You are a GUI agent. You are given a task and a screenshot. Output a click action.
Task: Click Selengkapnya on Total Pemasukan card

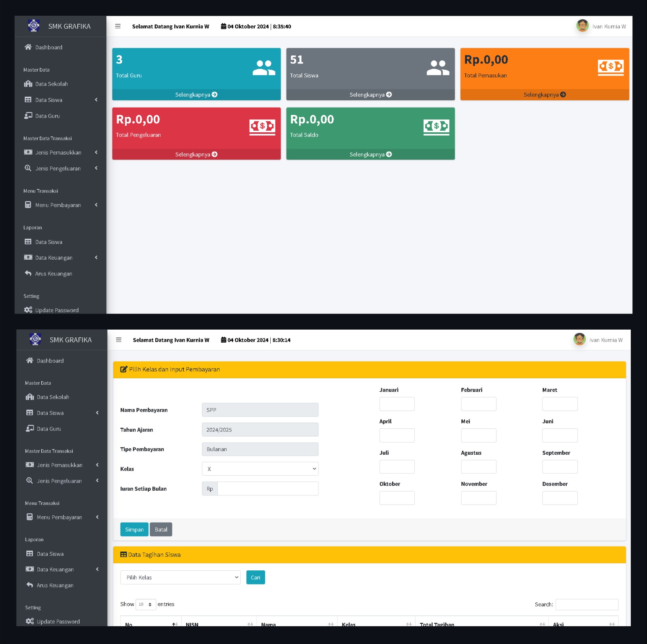click(545, 95)
